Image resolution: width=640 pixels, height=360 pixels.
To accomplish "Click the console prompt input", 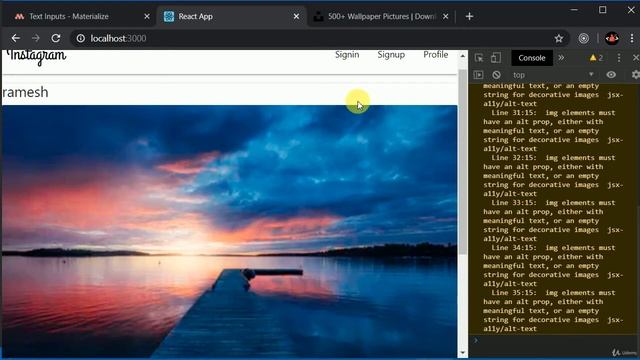I will pos(557,340).
